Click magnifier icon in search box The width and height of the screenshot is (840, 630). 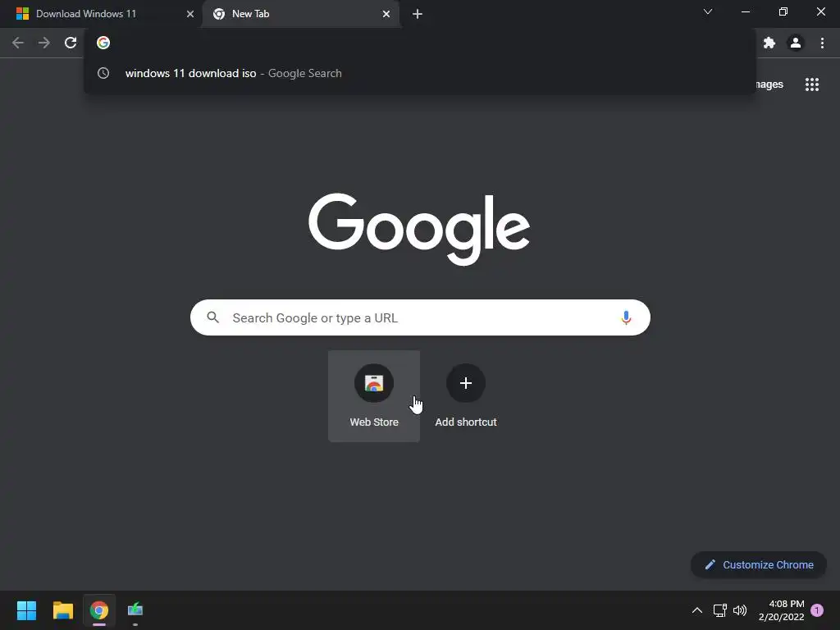pyautogui.click(x=212, y=317)
